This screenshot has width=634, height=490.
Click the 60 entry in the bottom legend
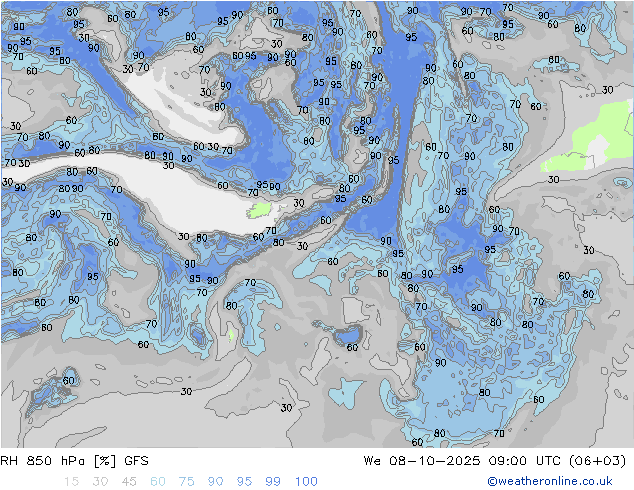pyautogui.click(x=158, y=482)
